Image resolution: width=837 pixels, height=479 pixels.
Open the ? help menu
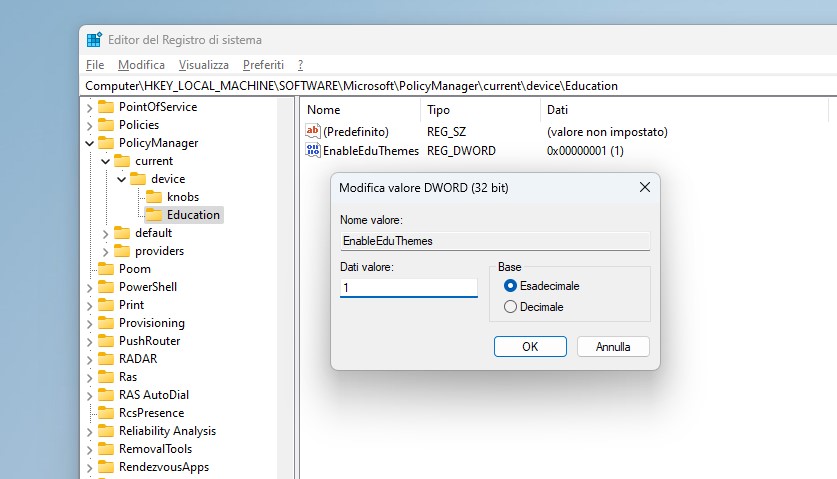(301, 65)
